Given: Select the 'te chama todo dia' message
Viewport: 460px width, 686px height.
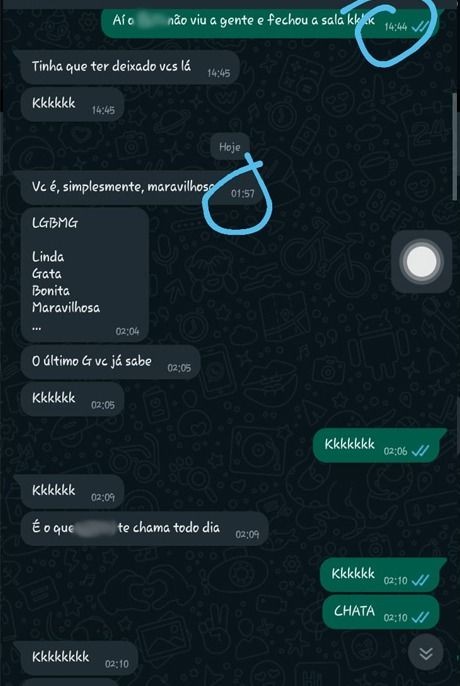Looking at the screenshot, I should 144,528.
